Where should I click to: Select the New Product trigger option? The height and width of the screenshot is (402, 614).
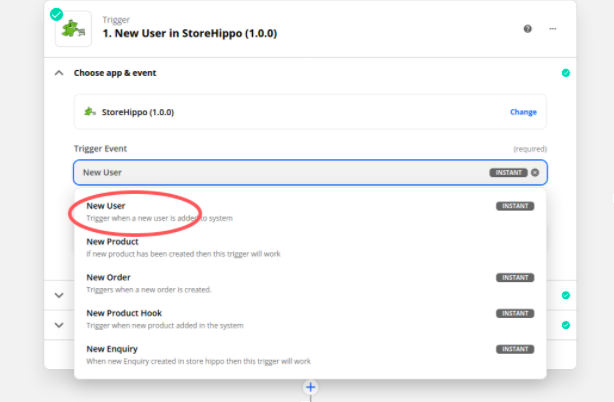click(x=310, y=247)
